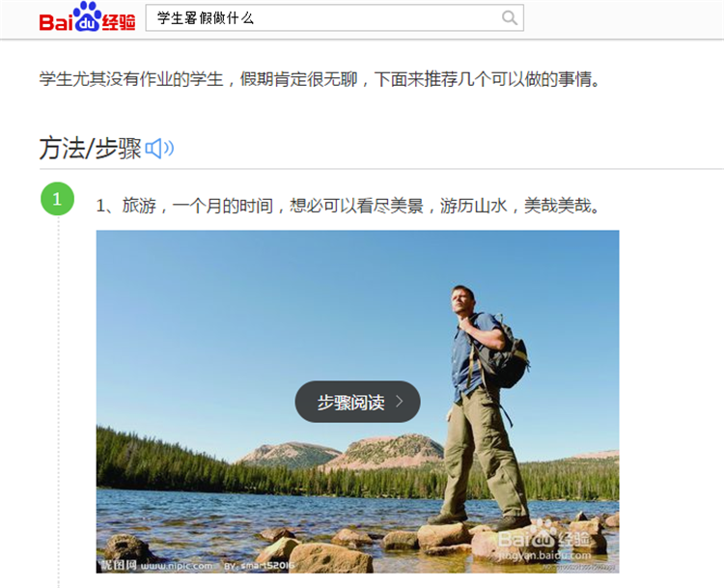Click the jingyan.baidu.com URL watermark

tap(544, 555)
